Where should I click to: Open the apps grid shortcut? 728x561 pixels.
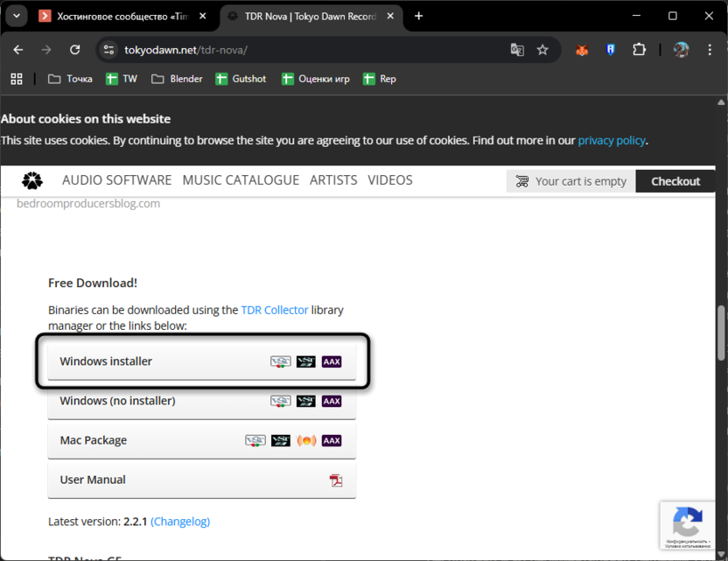tap(17, 79)
